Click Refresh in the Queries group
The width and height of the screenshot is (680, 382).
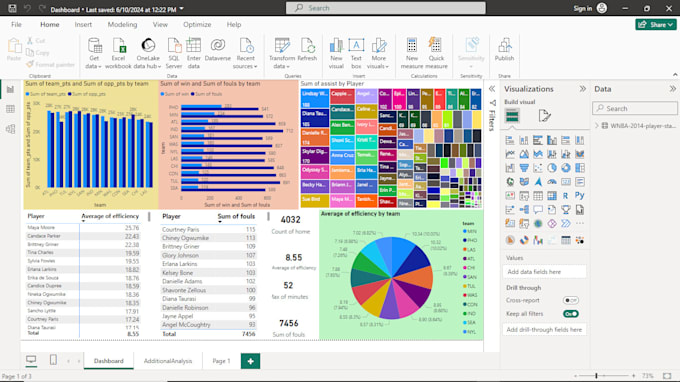click(307, 50)
